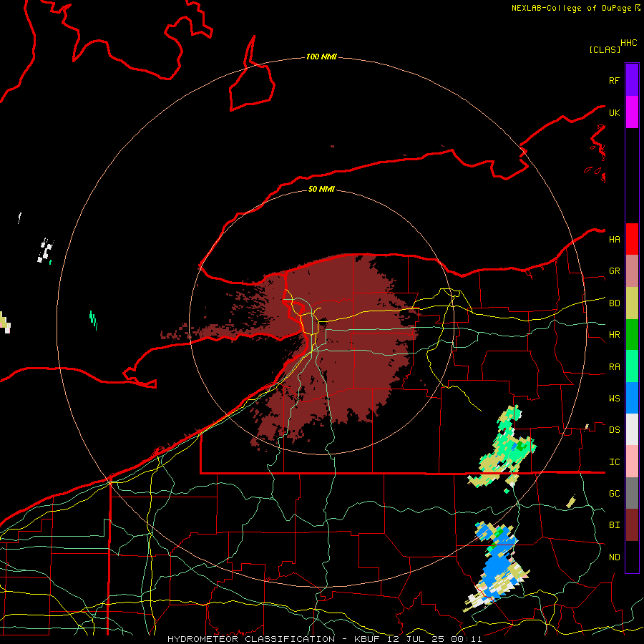Screen dimensions: 644x644
Task: Select the IC light pink legend swatch
Action: pyautogui.click(x=632, y=462)
